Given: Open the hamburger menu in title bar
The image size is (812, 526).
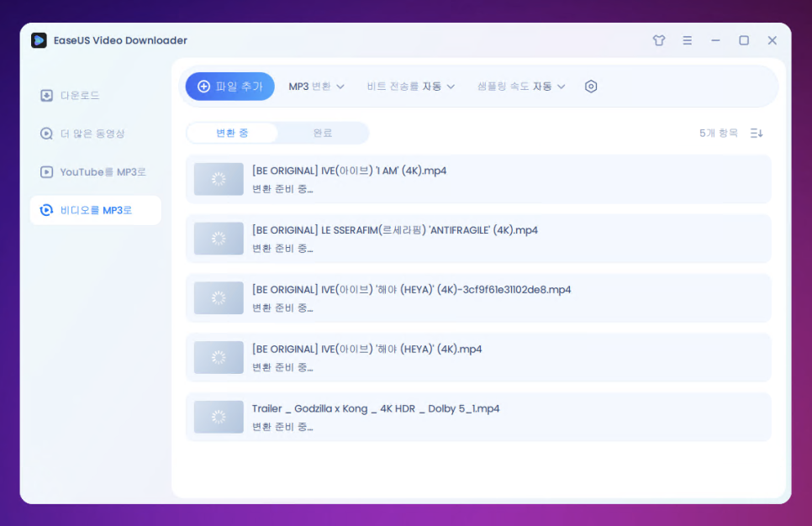Looking at the screenshot, I should [688, 40].
